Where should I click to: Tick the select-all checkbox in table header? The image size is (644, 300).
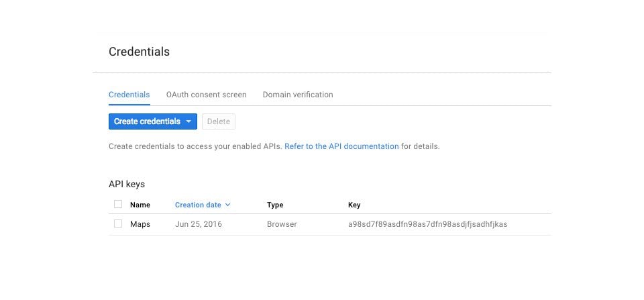(118, 204)
